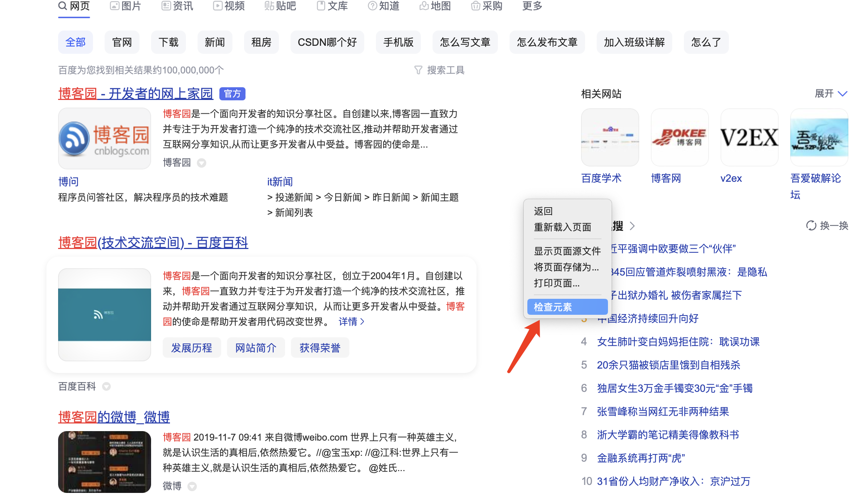
Task: Refresh hot searches with 换一换
Action: click(x=827, y=225)
